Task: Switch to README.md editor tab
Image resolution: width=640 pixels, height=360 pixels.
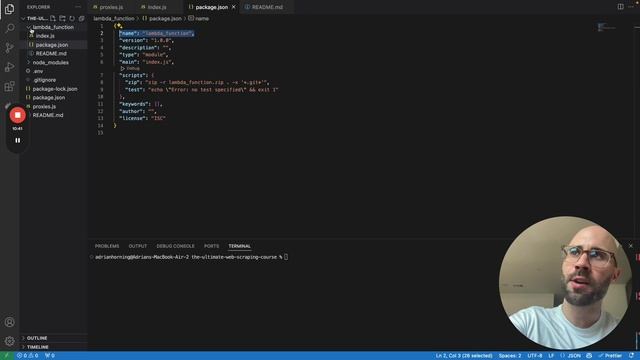Action: point(267,7)
